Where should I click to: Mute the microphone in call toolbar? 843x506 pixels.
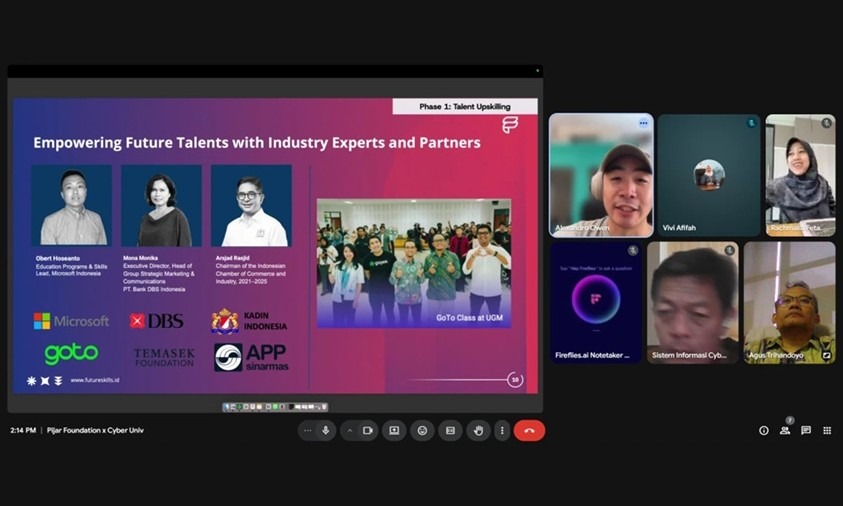[325, 430]
